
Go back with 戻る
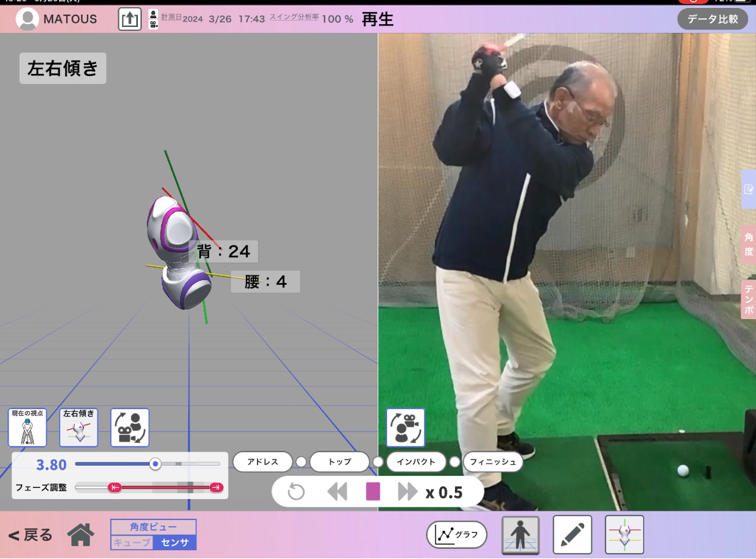[x=30, y=535]
